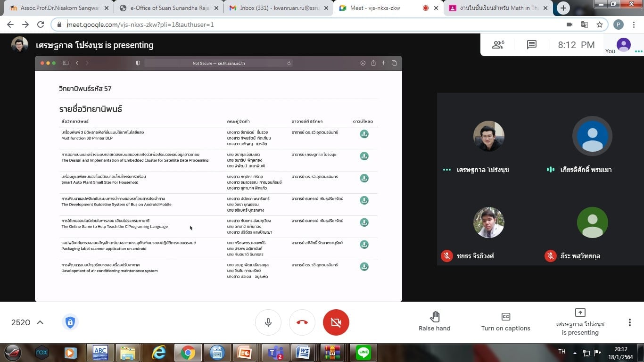This screenshot has width=644, height=362.
Task: Raise hand in the meeting
Action: 434,322
